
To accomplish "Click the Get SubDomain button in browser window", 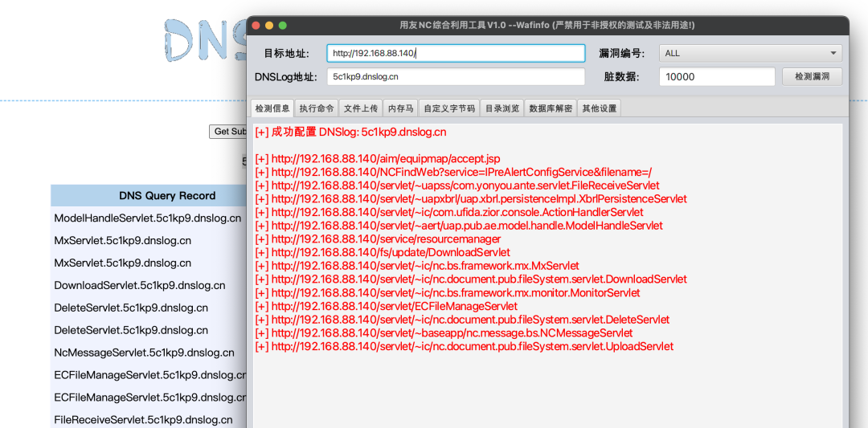I will (228, 132).
